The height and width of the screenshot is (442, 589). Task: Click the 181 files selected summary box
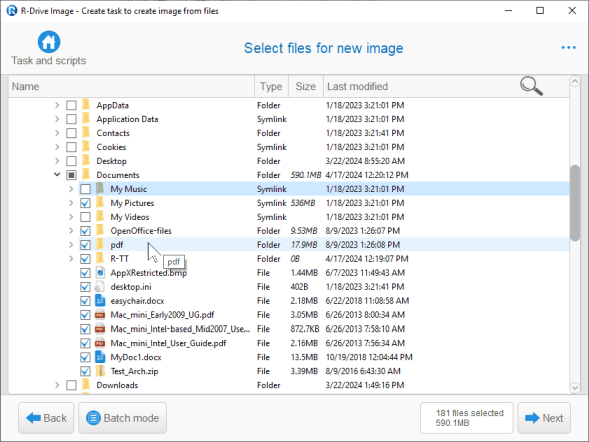pyautogui.click(x=467, y=418)
